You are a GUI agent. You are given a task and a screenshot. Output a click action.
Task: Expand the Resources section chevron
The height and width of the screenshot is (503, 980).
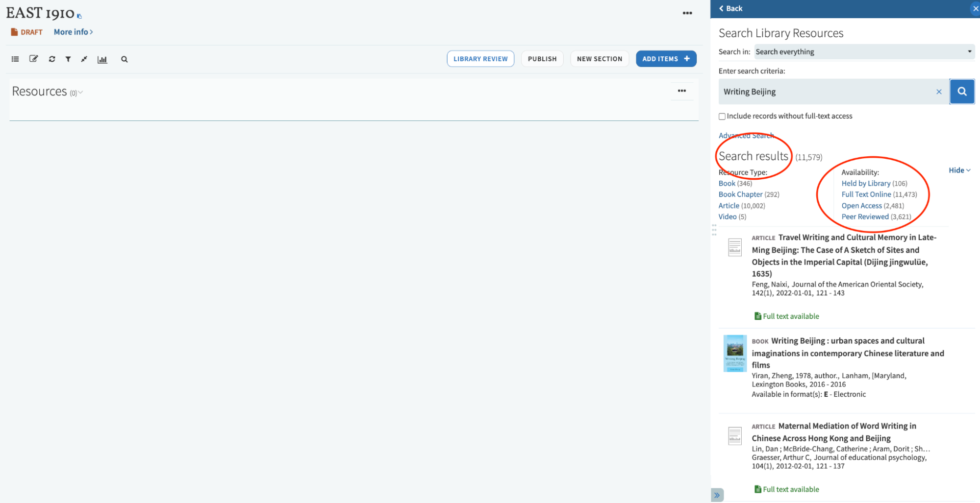click(81, 93)
